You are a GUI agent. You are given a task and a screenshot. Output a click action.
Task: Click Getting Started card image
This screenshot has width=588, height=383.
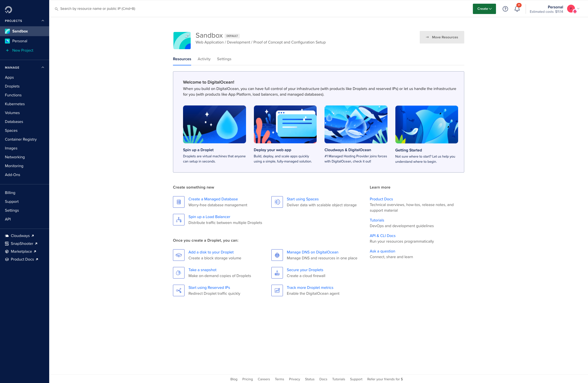(426, 124)
